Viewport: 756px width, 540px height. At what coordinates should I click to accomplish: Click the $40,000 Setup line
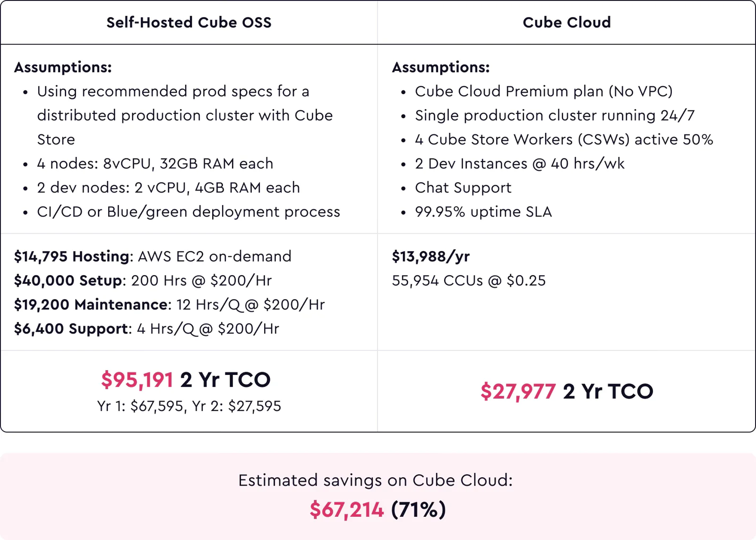[143, 280]
